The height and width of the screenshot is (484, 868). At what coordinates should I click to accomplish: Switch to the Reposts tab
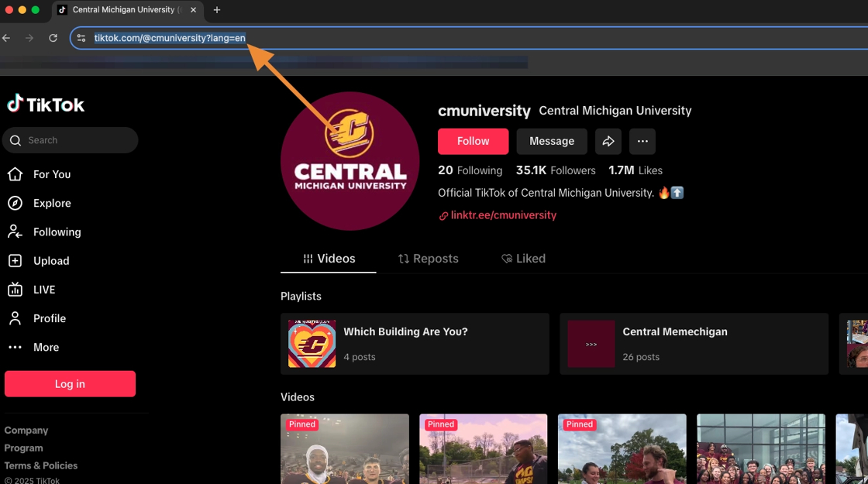(x=428, y=259)
